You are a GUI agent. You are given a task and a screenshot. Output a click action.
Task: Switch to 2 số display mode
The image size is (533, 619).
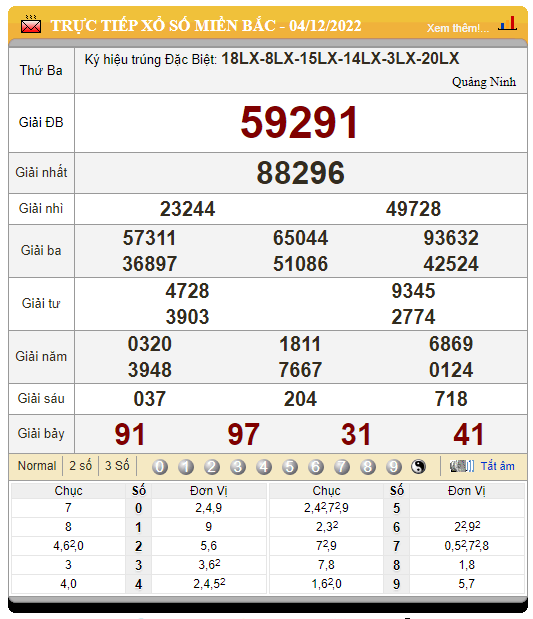click(x=81, y=466)
